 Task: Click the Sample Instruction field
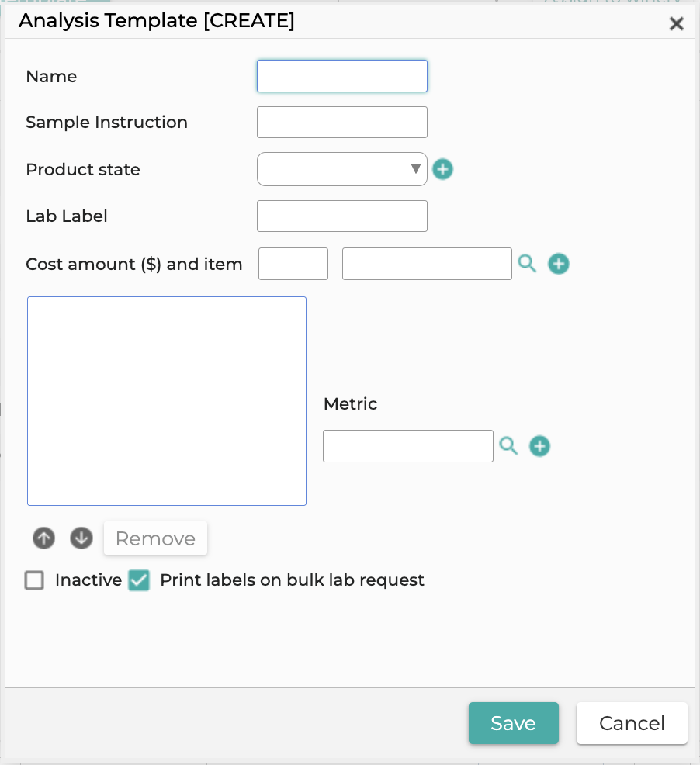(341, 122)
